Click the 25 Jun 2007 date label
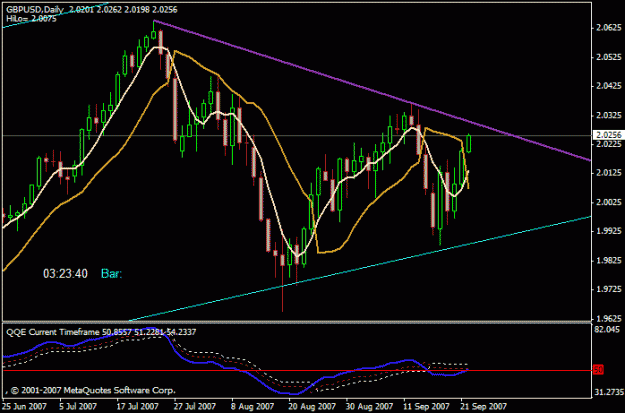Screen dimensions: 625x413 24,407
